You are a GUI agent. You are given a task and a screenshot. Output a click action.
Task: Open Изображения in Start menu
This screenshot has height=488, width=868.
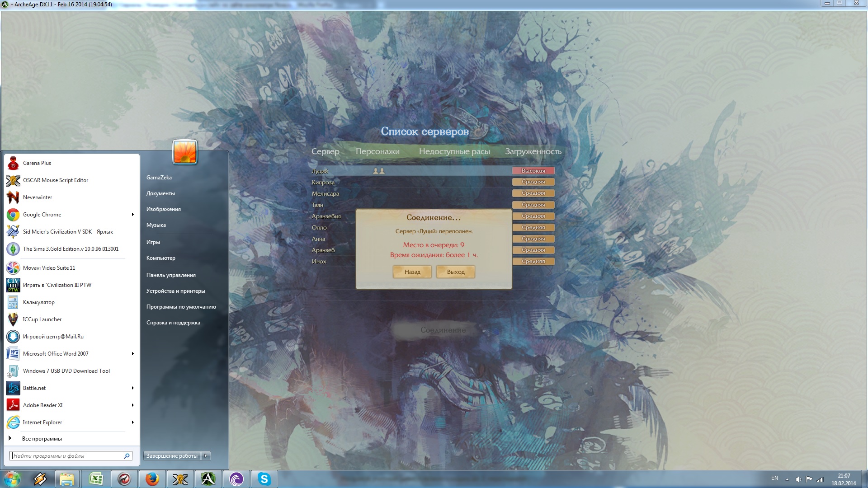[x=163, y=209]
